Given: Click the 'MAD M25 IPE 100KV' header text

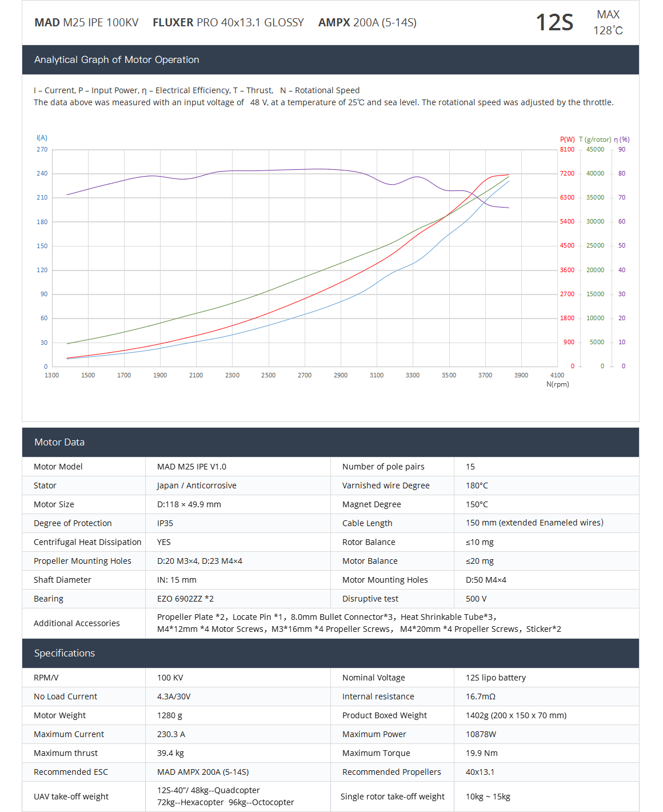Looking at the screenshot, I should coord(86,23).
